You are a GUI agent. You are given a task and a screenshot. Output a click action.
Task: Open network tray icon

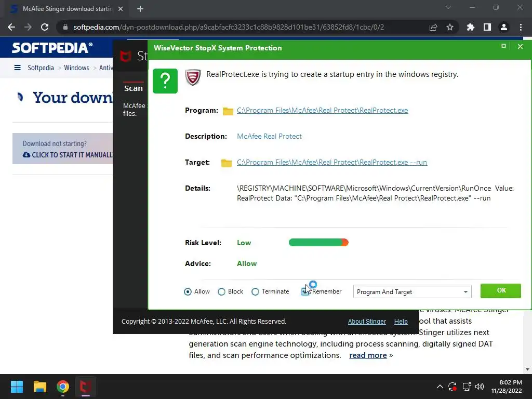pos(467,387)
